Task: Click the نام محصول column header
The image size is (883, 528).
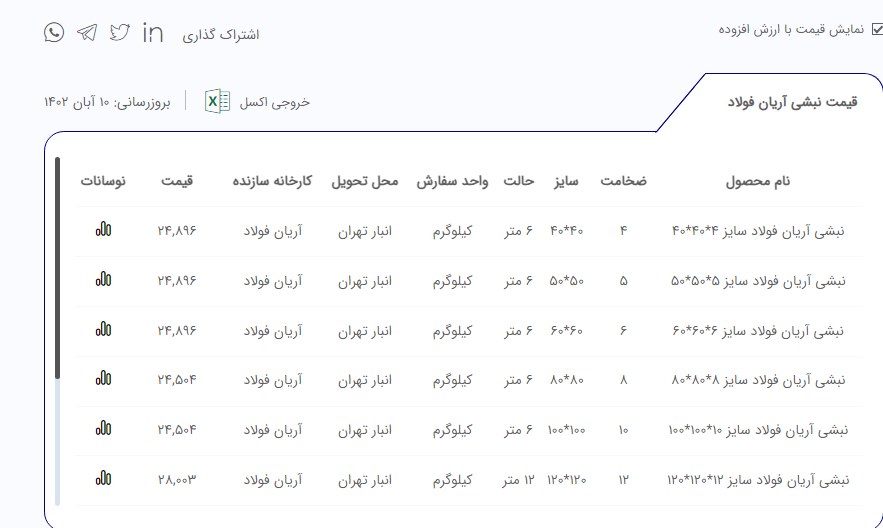Action: (757, 181)
